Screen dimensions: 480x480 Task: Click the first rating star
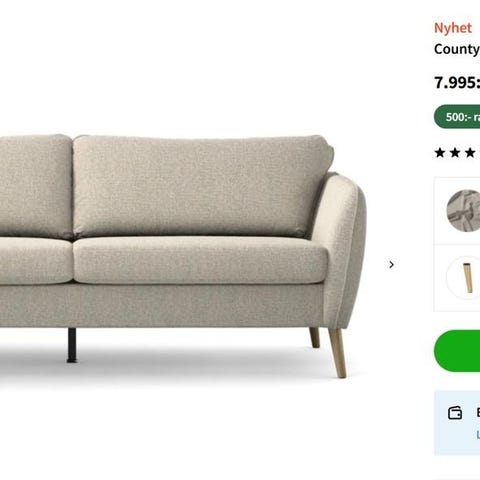point(440,153)
